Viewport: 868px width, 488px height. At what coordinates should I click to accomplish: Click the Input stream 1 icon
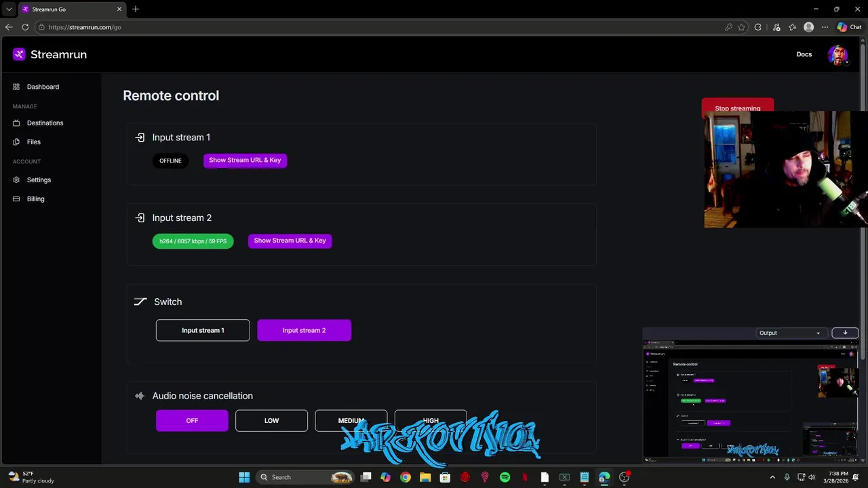(x=140, y=138)
